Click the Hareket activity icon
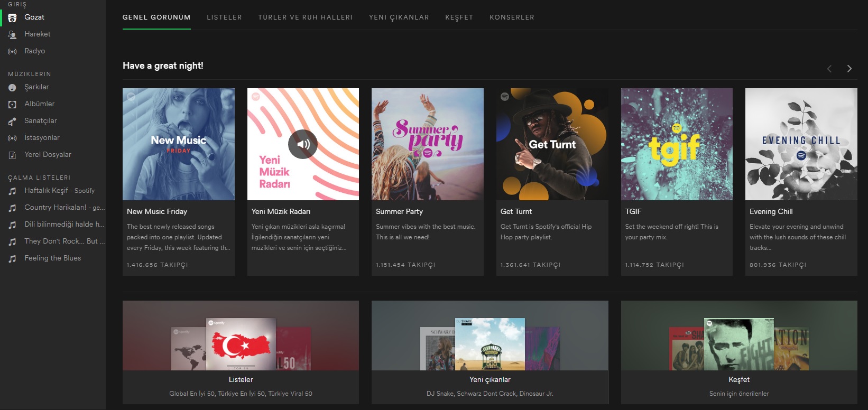This screenshot has height=410, width=868. [12, 34]
